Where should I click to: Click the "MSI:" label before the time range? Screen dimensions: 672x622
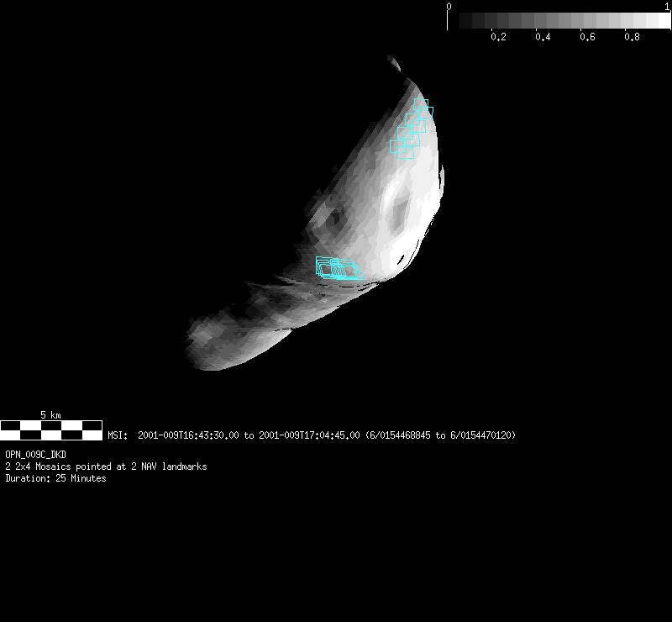point(118,435)
